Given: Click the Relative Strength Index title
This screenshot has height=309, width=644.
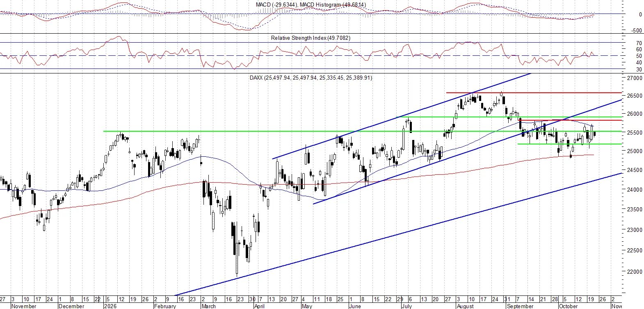Looking at the screenshot, I should pyautogui.click(x=311, y=38).
